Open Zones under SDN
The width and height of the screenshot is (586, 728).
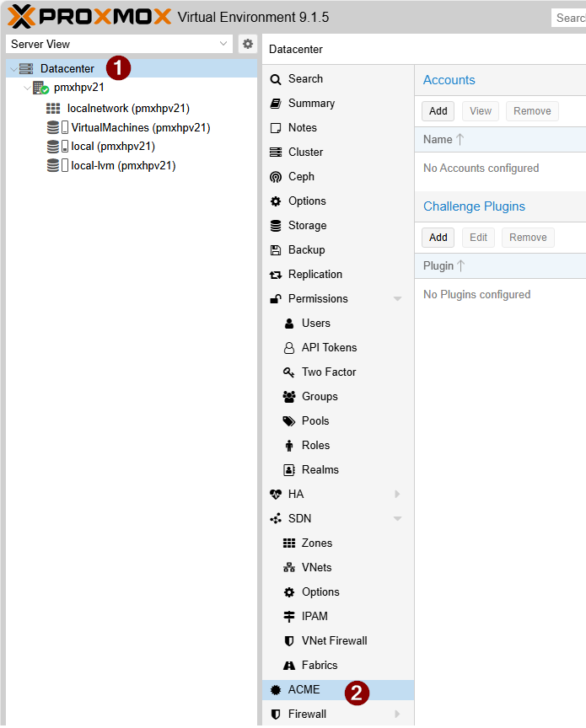click(316, 543)
